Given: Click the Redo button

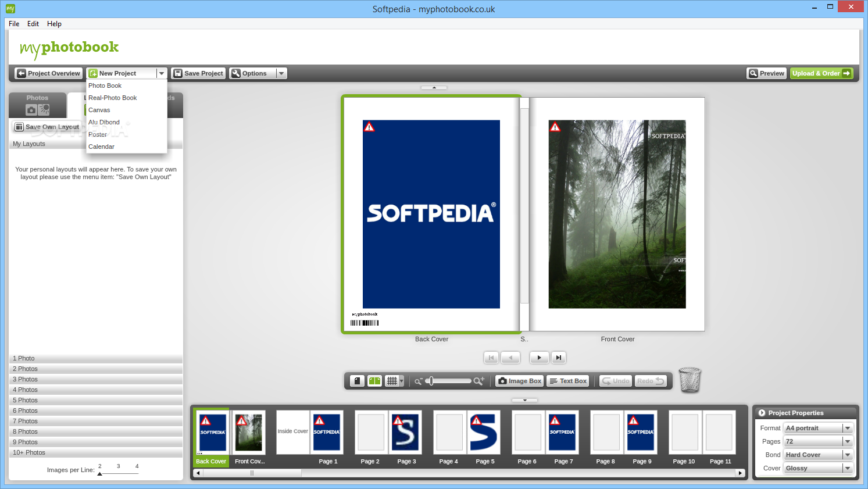Looking at the screenshot, I should click(x=651, y=381).
